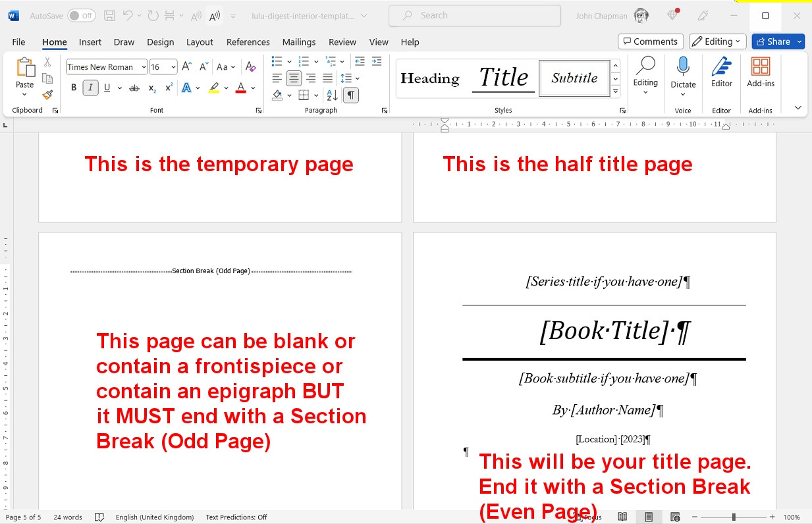Toggle italic formatting
Screen dimensions: 812x524
click(90, 88)
